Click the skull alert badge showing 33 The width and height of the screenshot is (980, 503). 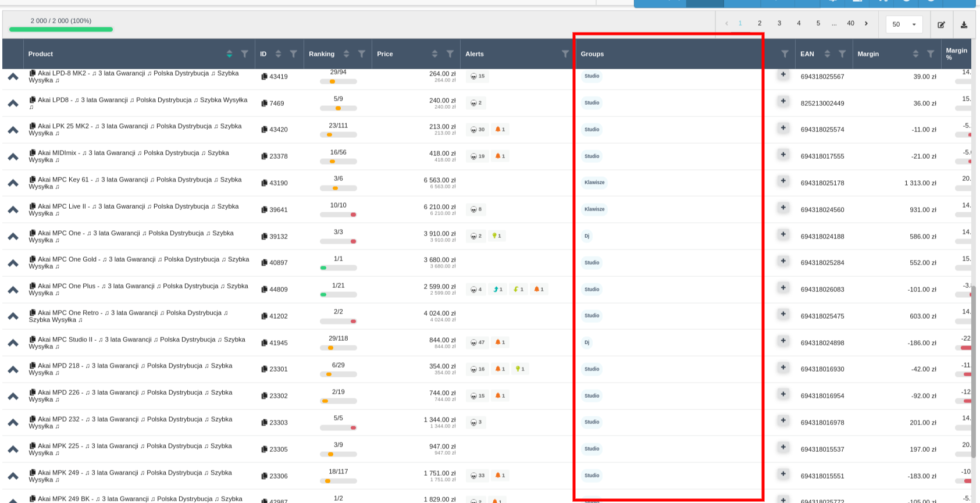click(x=477, y=476)
